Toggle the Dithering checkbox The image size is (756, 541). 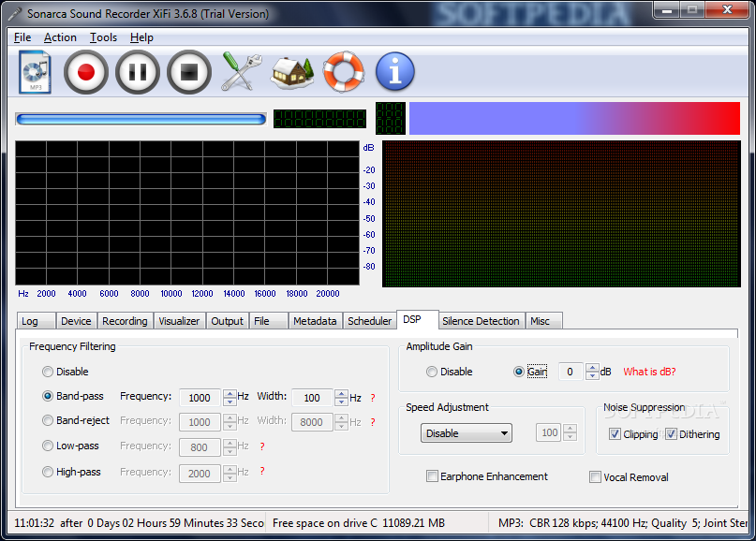(692, 434)
